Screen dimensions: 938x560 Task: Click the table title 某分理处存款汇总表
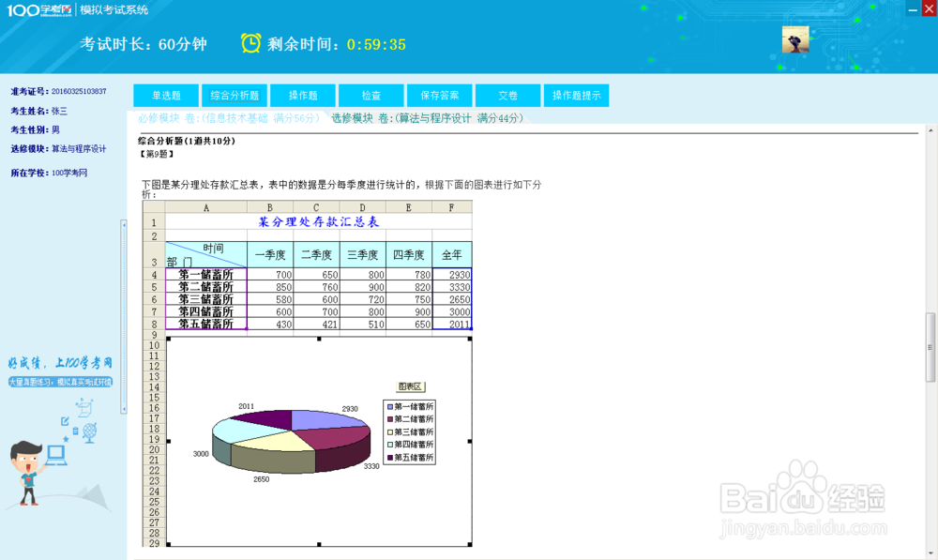[318, 221]
